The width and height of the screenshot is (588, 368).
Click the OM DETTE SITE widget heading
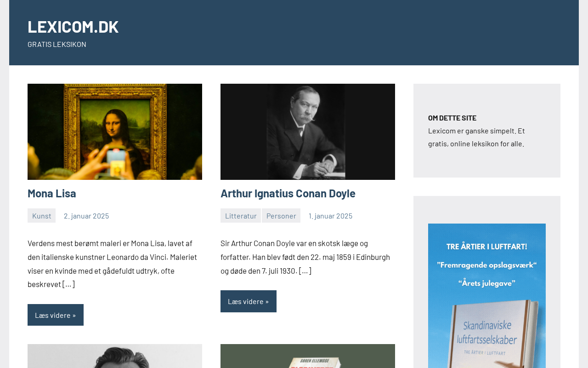[452, 118]
